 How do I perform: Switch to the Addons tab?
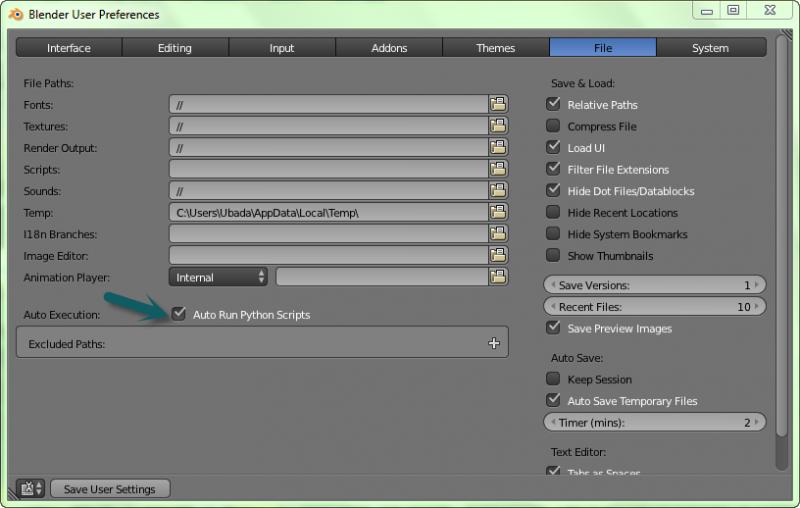pyautogui.click(x=389, y=47)
